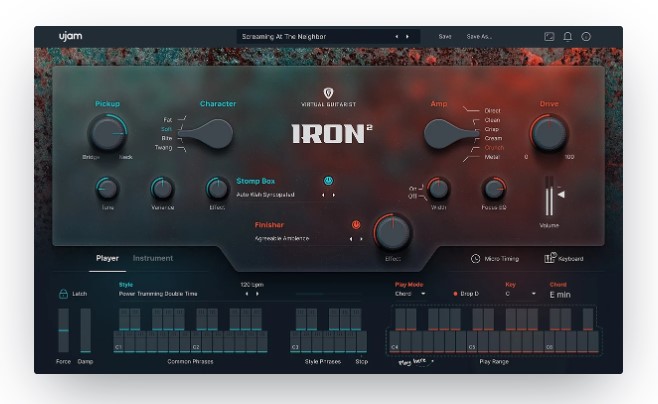Image resolution: width=658 pixels, height=404 pixels.
Task: Open Style list Power Trumming Double Time
Action: point(158,294)
